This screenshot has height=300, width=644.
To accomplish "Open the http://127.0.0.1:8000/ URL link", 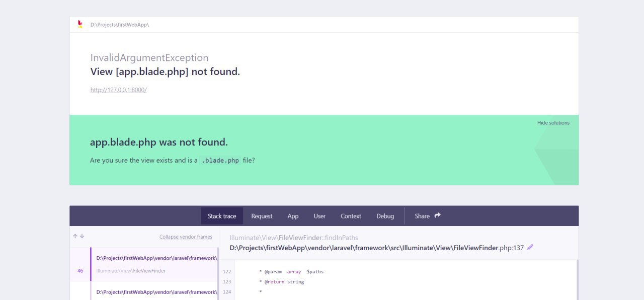I will [119, 90].
